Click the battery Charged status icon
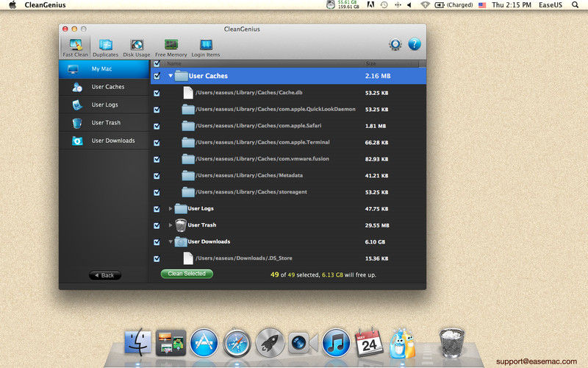The width and height of the screenshot is (588, 368). tap(453, 5)
